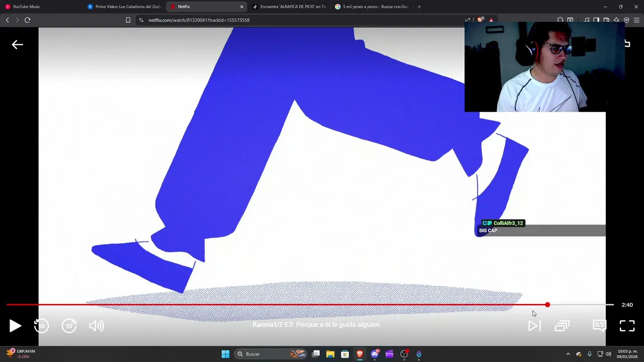Enter fullscreen mode in Netflix player

627,326
